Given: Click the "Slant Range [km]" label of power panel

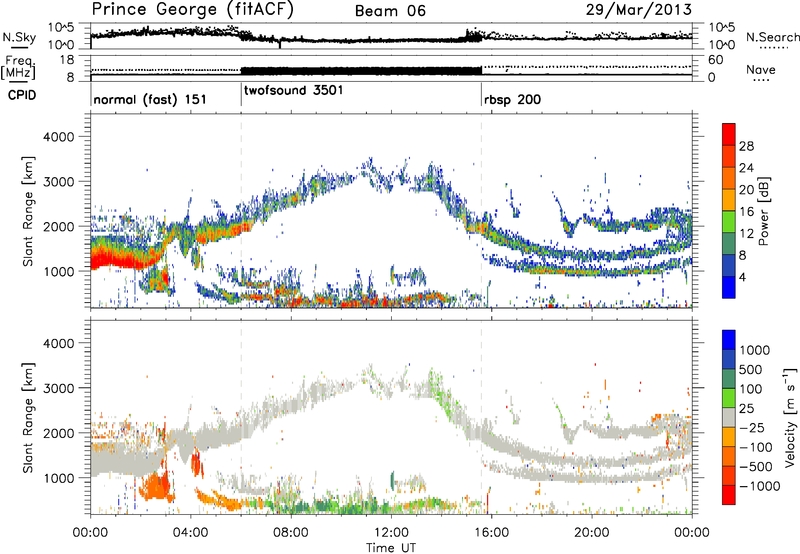Looking at the screenshot, I should click(x=28, y=211).
